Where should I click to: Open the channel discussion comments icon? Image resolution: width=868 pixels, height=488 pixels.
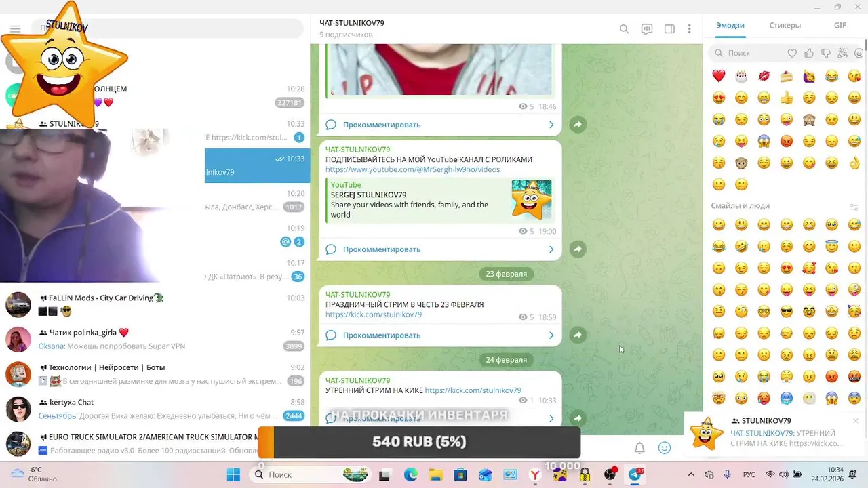(647, 29)
